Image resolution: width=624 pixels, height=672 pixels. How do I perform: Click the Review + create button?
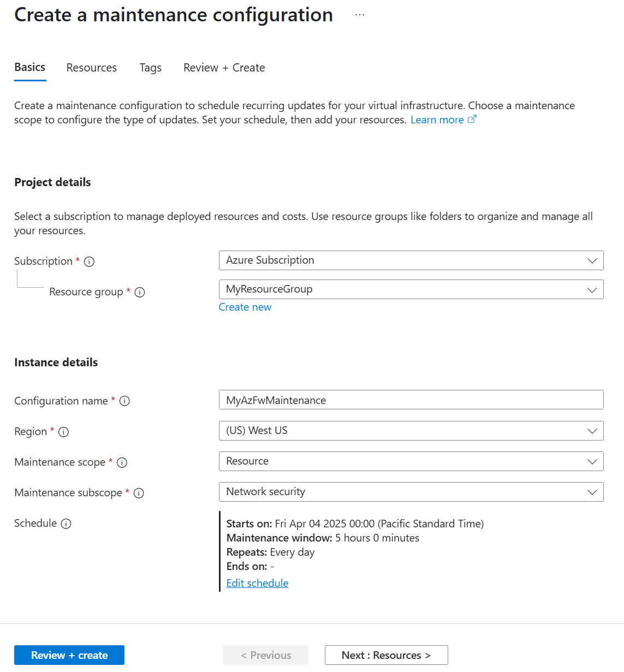pos(69,655)
